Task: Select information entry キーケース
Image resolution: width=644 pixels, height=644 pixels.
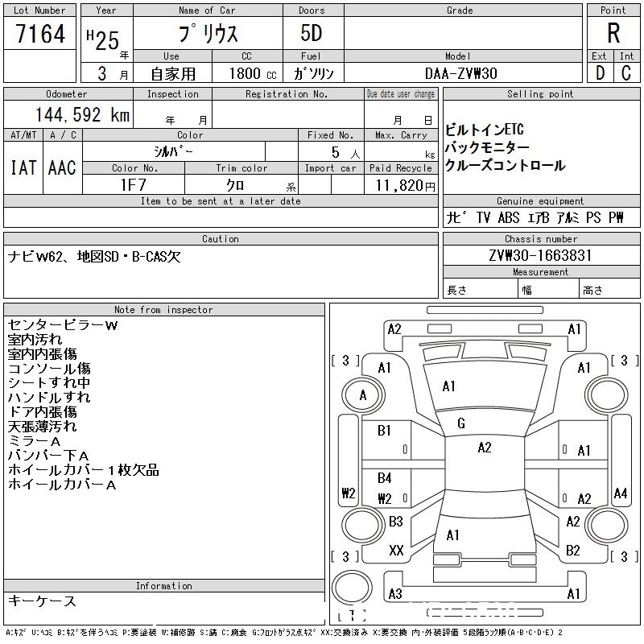Action: (x=42, y=601)
